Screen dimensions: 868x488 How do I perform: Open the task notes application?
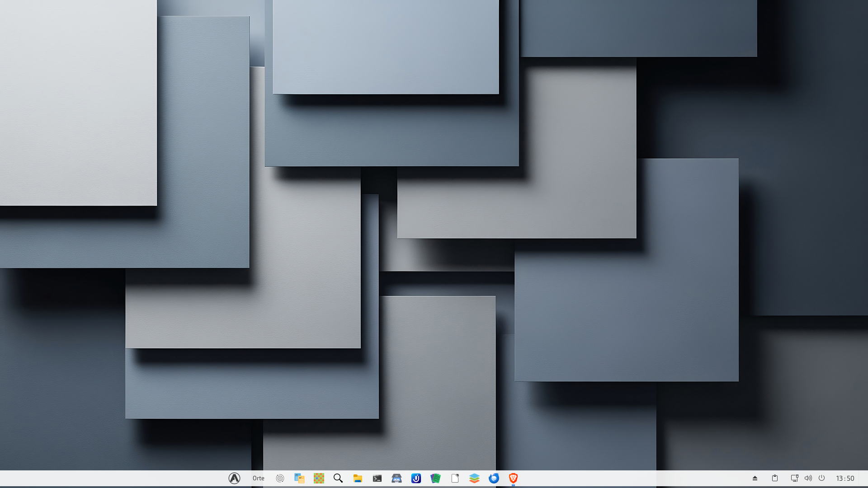299,478
